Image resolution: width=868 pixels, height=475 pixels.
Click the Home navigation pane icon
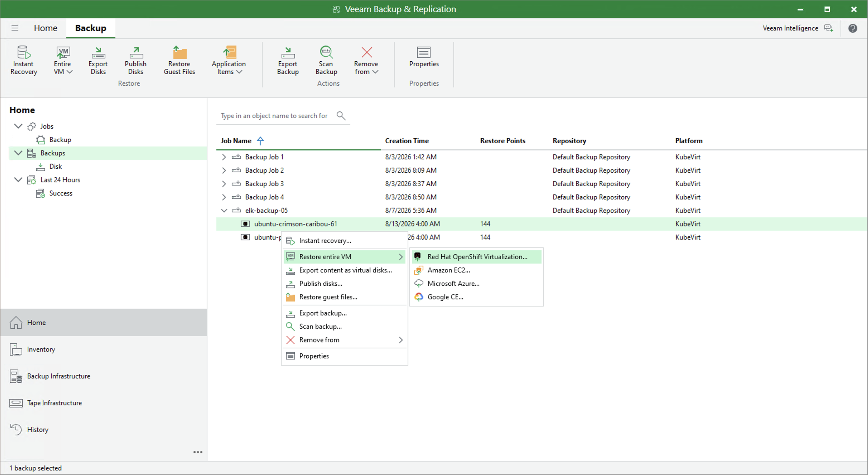point(16,322)
